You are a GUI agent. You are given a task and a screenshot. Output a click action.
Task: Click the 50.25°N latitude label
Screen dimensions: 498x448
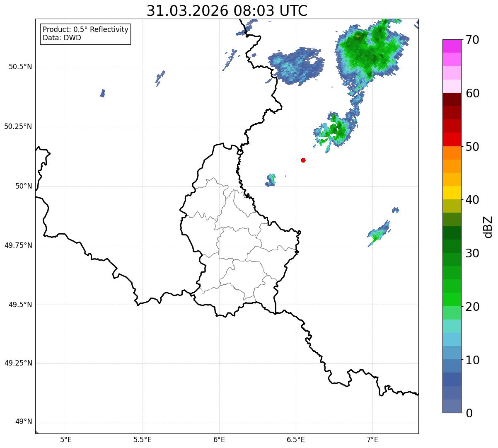pyautogui.click(x=18, y=126)
